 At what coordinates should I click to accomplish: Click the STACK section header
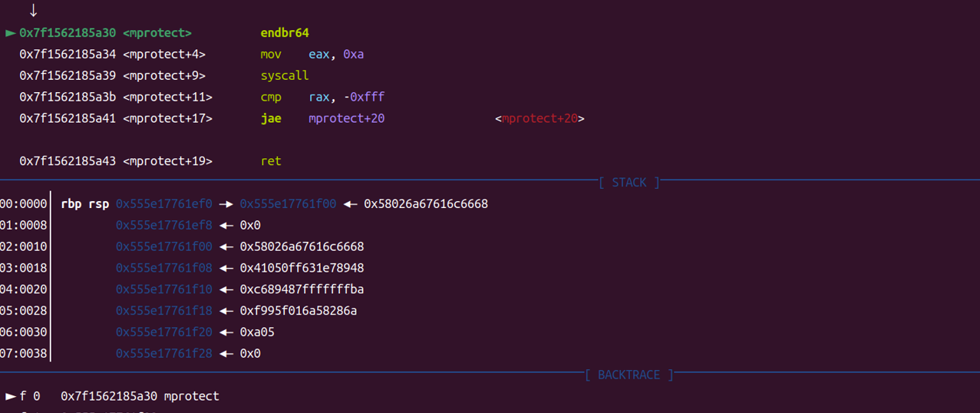(x=629, y=183)
